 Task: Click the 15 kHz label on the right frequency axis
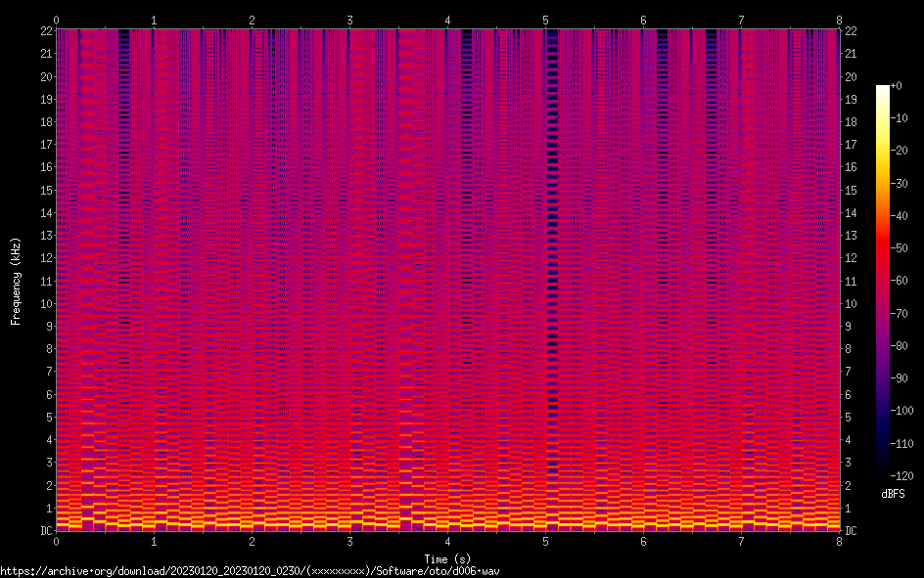(852, 191)
